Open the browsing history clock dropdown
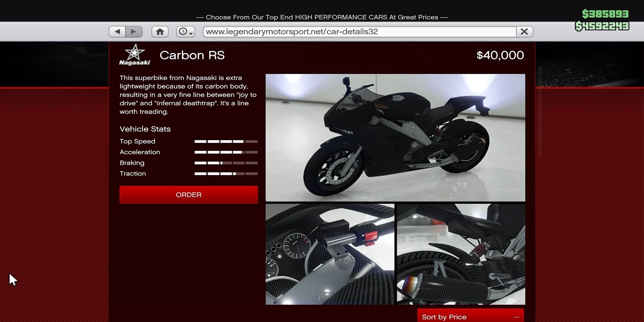 click(x=186, y=32)
